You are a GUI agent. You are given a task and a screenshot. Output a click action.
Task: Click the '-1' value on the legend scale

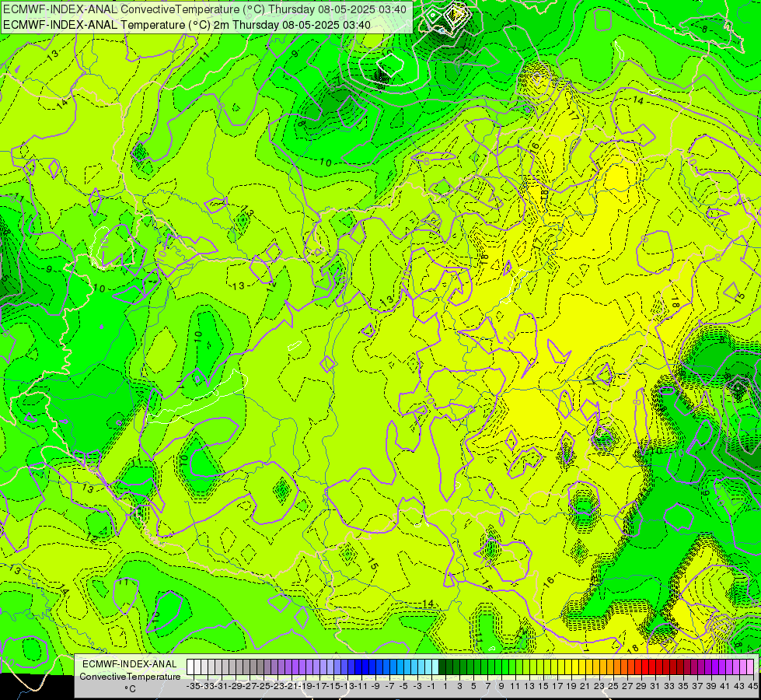(x=431, y=686)
